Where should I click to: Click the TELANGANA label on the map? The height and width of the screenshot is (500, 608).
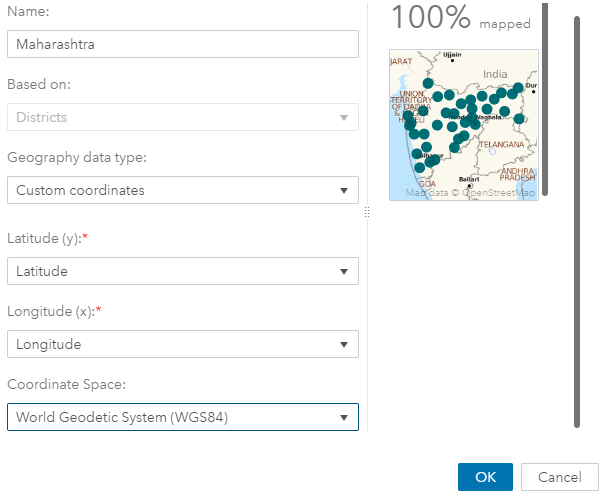tap(500, 144)
